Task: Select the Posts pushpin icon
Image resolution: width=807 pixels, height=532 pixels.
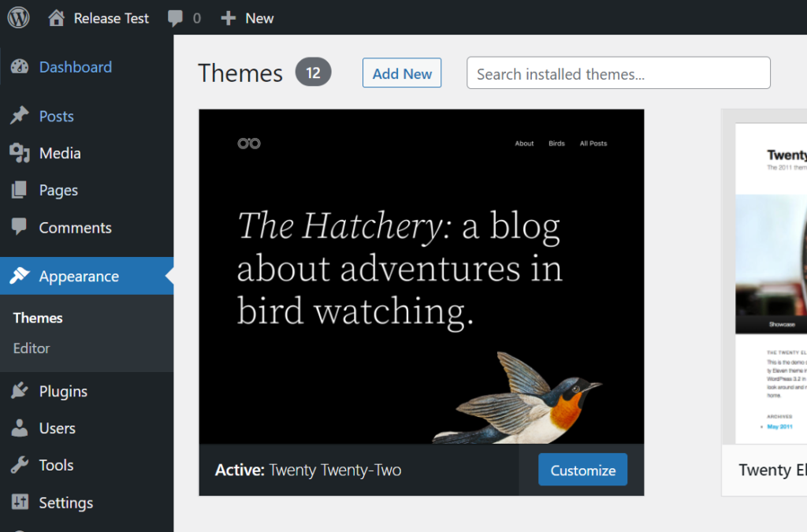Action: [20, 116]
